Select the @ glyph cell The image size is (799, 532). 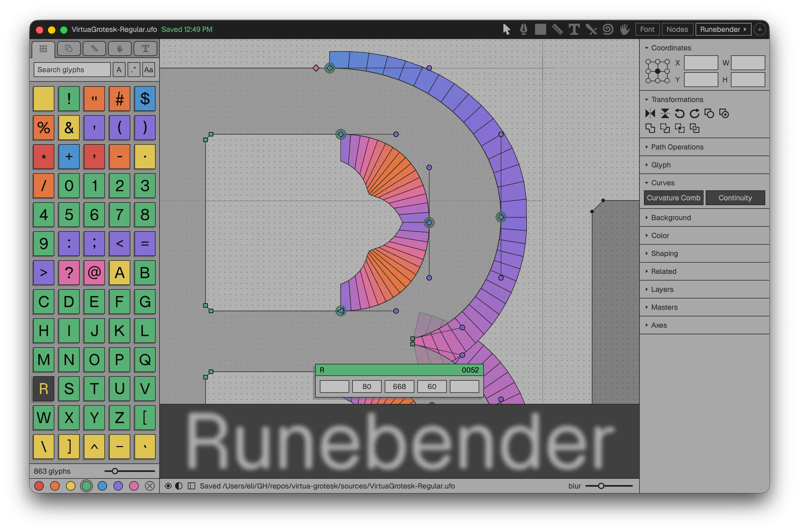[x=94, y=272]
